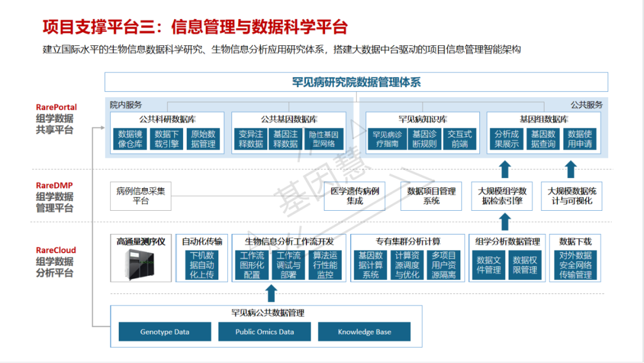This screenshot has height=363, width=644.
Task: Click the up arrow above 大规模数据统计与可视化
Action: [571, 168]
